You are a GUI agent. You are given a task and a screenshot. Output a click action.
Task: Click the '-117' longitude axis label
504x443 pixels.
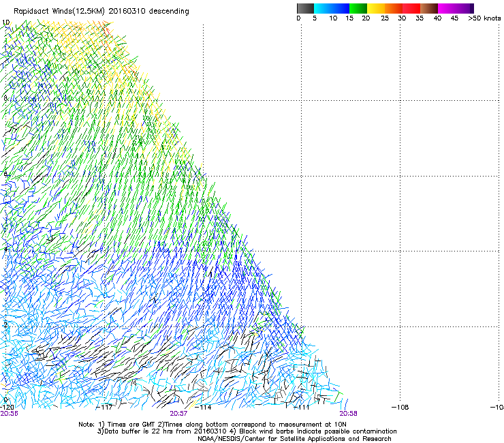tap(105, 408)
